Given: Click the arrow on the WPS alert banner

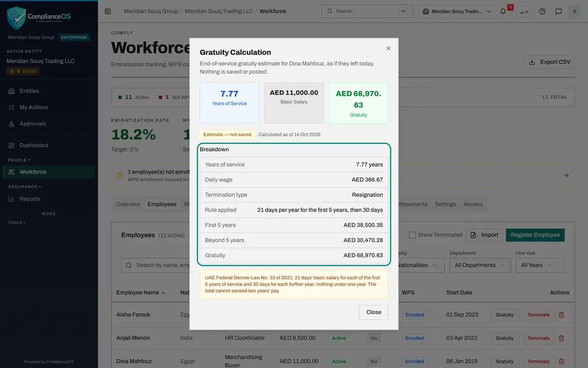Looking at the screenshot, I should click(x=566, y=175).
